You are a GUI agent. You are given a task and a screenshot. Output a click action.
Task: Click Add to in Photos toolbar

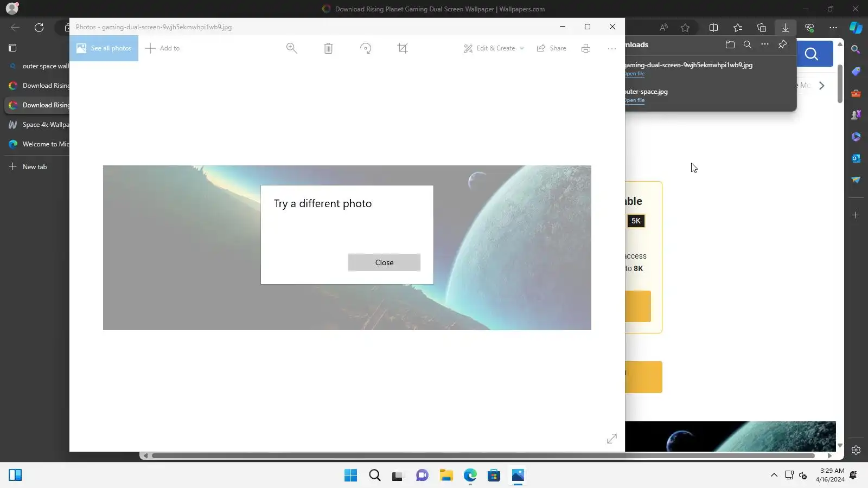[x=162, y=48]
